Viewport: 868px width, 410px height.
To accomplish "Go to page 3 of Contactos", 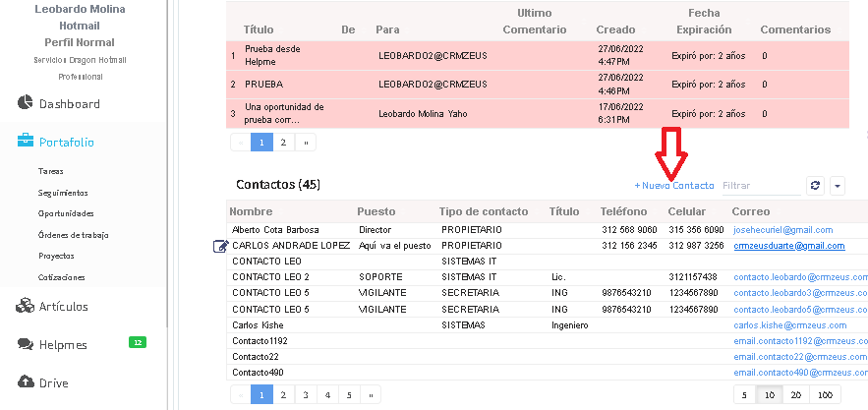I will tap(306, 394).
